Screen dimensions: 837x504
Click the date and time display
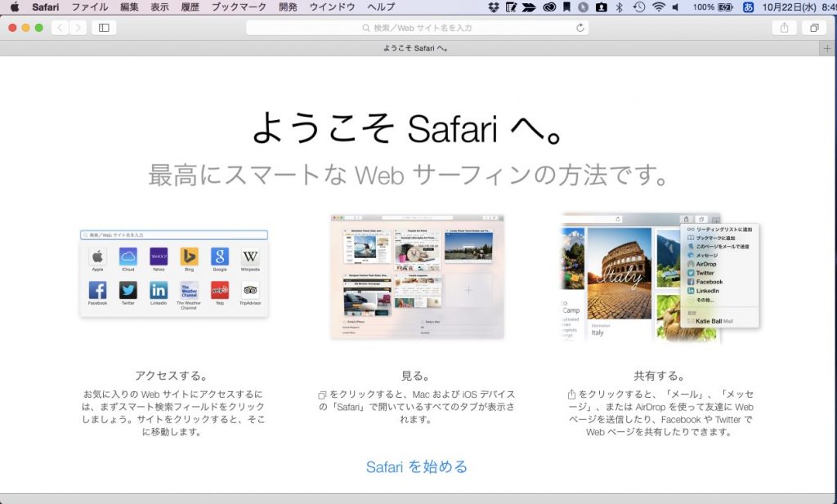[799, 7]
